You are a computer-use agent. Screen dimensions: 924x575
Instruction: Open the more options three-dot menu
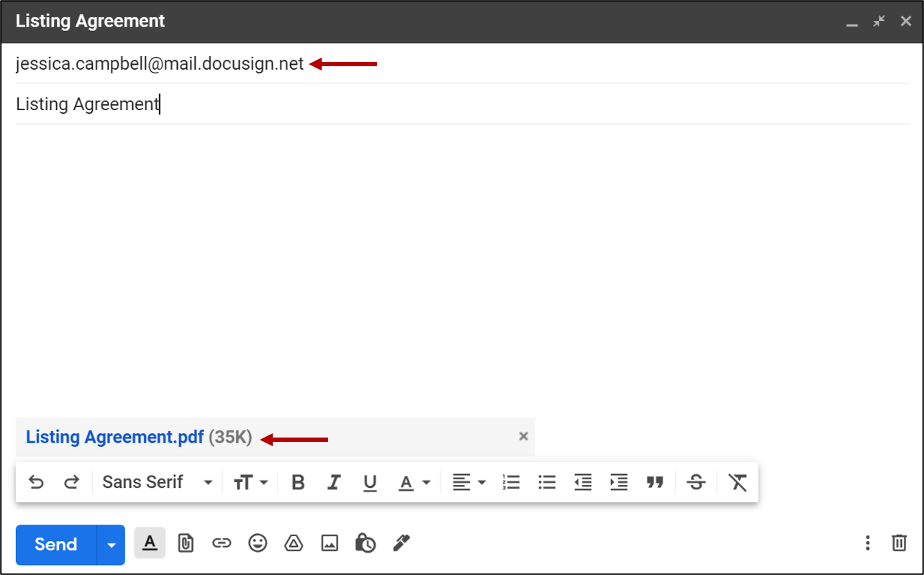point(868,543)
